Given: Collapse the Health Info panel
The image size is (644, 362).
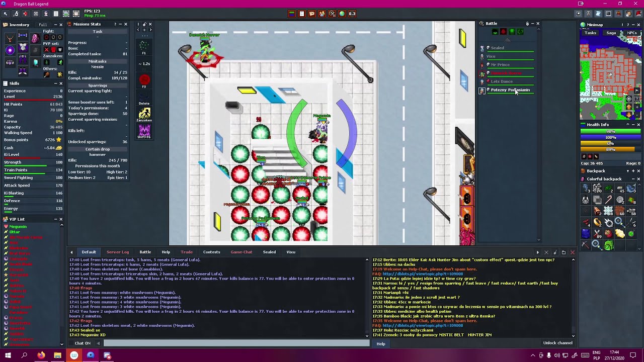Looking at the screenshot, I should click(633, 125).
